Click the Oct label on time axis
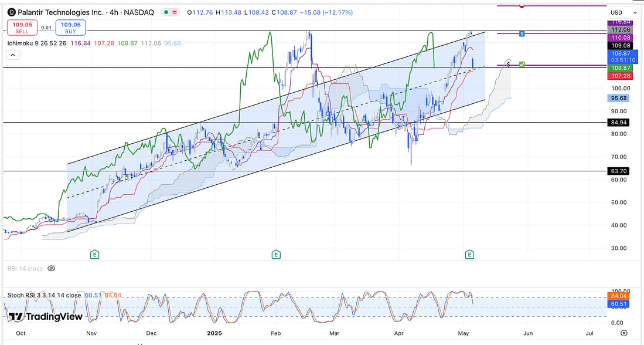 click(21, 333)
